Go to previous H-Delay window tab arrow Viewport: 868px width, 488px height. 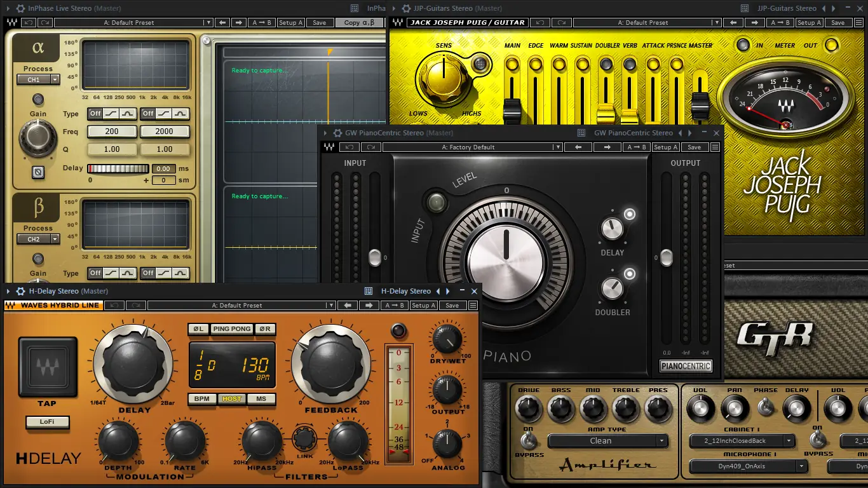coord(438,291)
